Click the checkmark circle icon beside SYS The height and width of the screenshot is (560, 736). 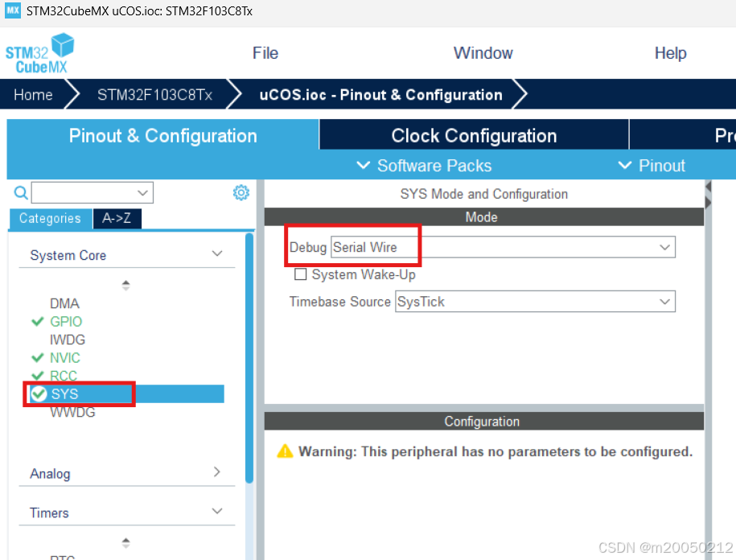coord(38,393)
